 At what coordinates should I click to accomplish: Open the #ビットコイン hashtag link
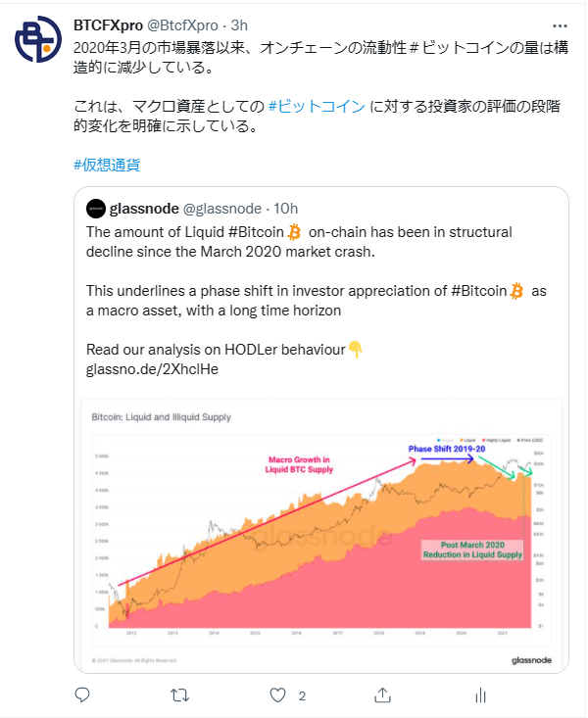tap(317, 106)
